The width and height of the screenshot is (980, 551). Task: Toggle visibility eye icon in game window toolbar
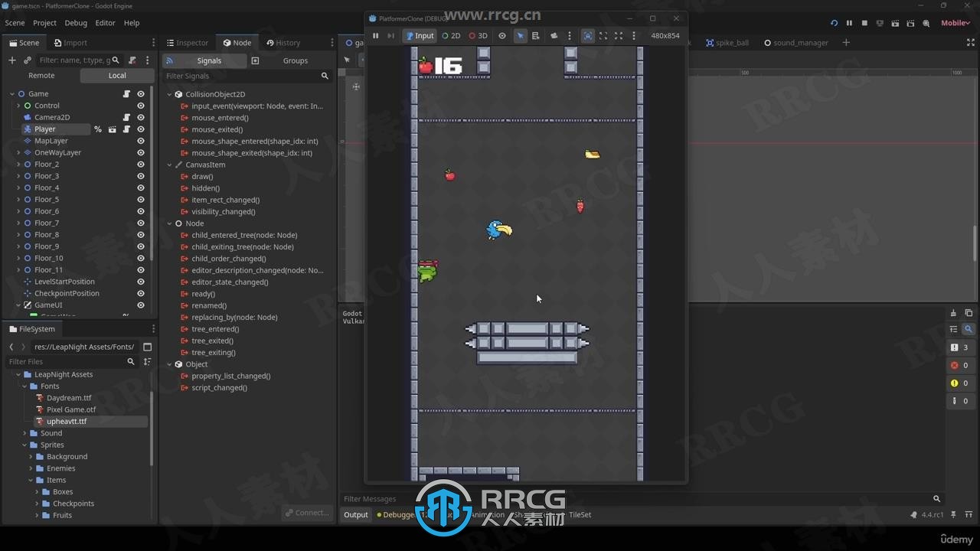(502, 36)
